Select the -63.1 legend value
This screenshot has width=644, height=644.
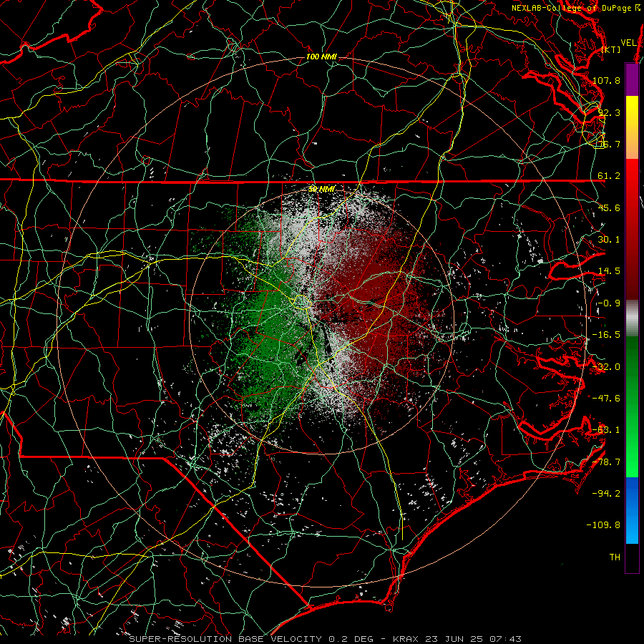[x=606, y=430]
